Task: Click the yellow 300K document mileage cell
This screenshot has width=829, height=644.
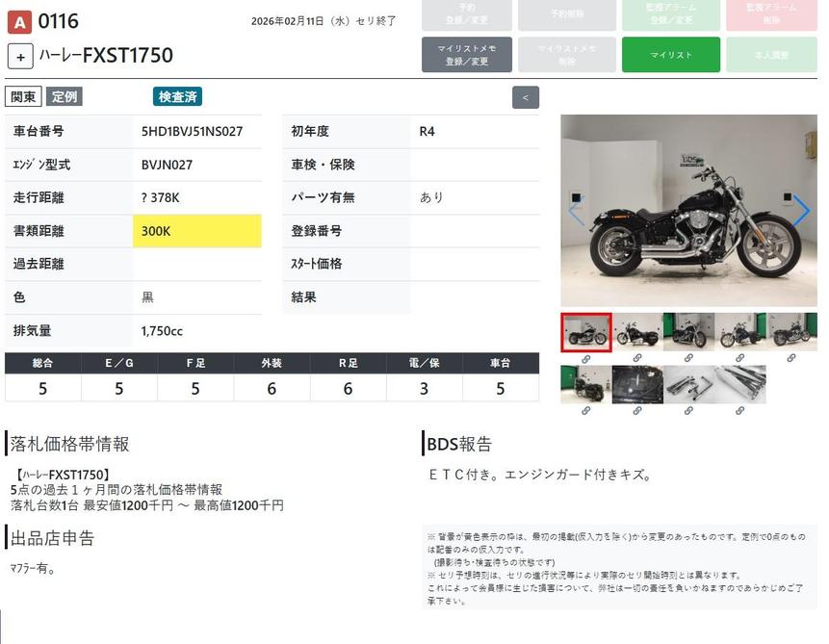Action: (x=197, y=231)
